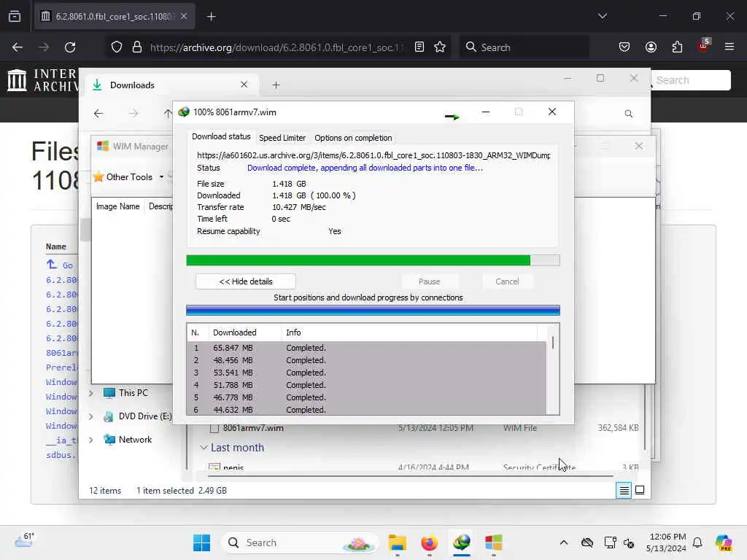Reload the archive.org page
This screenshot has height=560, width=747.
click(70, 47)
